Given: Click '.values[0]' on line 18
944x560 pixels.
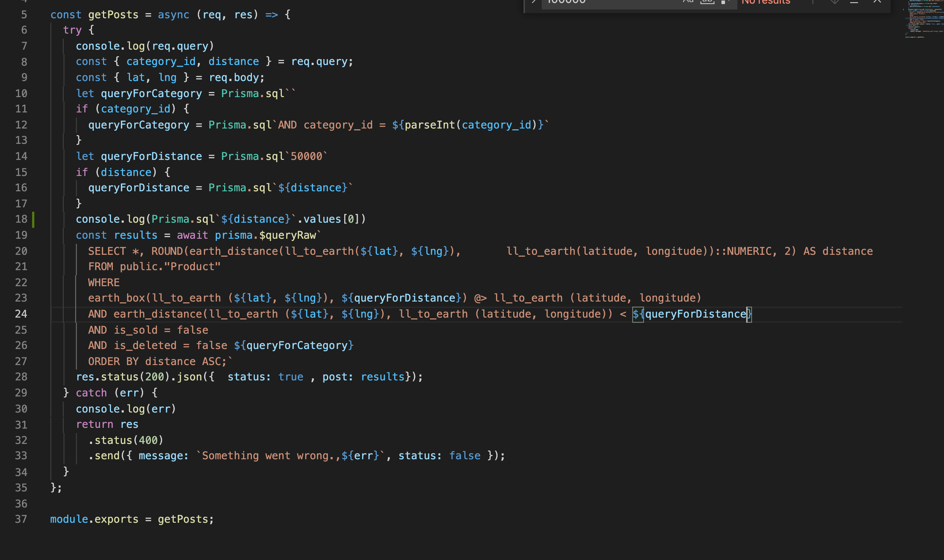Looking at the screenshot, I should coord(328,219).
